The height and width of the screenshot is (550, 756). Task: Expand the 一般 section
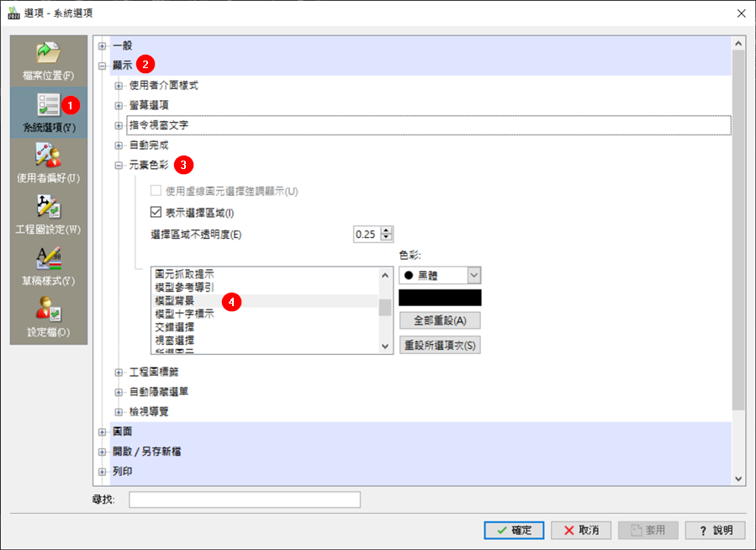(103, 46)
